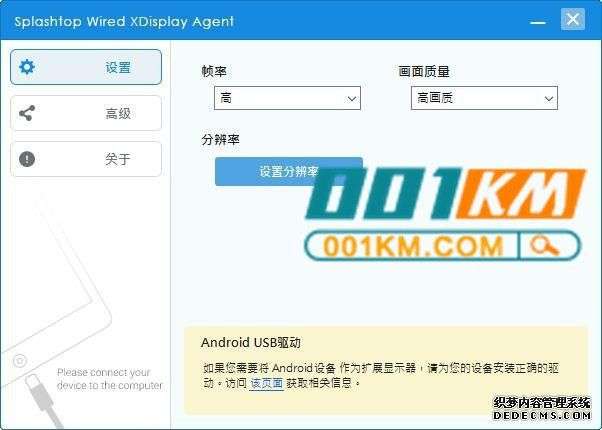Switch to the 设置 tab
The image size is (602, 430).
(86, 67)
